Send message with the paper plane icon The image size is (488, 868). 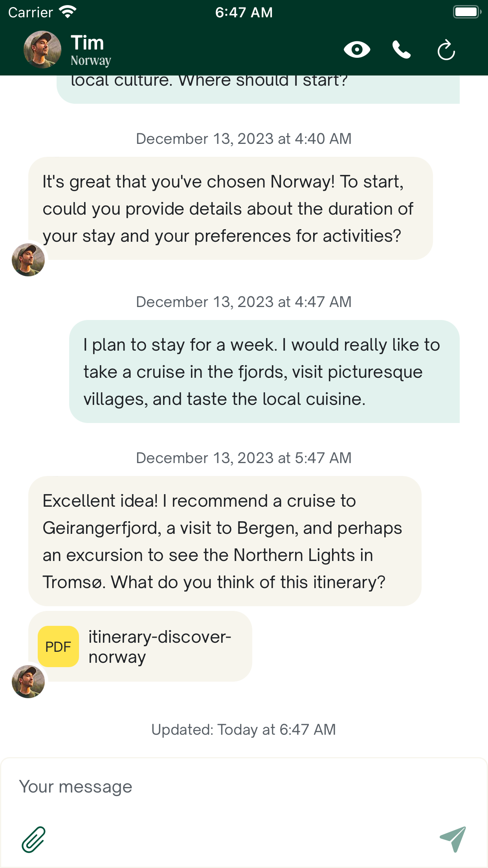(453, 839)
